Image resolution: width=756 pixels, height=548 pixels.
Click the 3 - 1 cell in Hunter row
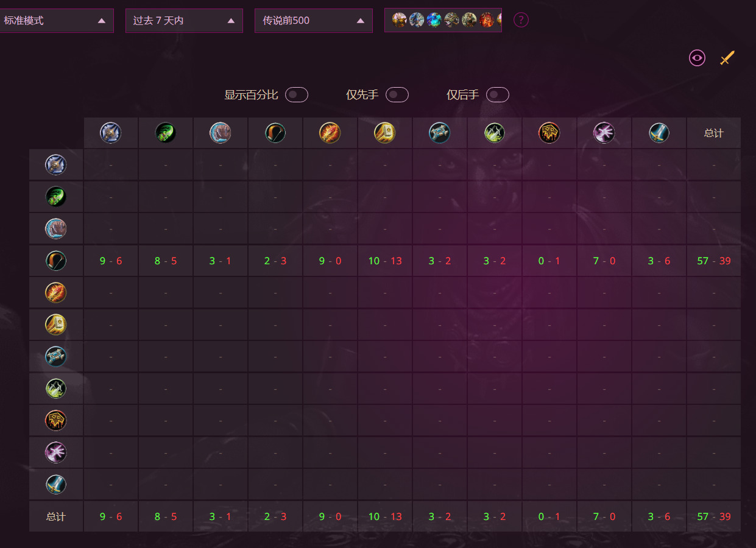pos(221,261)
